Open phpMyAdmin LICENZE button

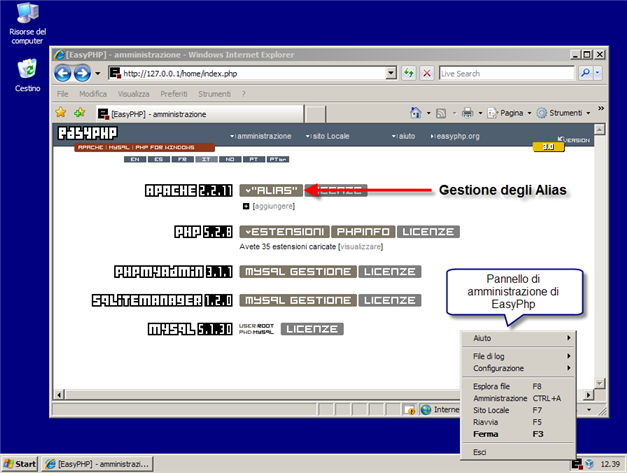[x=390, y=272]
